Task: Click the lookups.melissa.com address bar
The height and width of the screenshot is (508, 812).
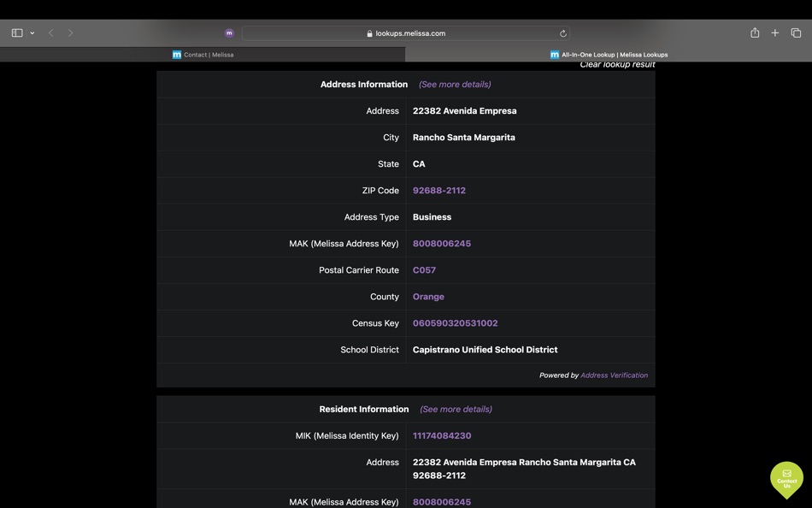Action: click(405, 33)
